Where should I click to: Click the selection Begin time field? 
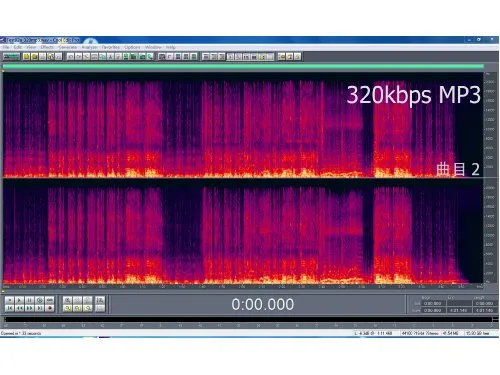click(x=432, y=303)
